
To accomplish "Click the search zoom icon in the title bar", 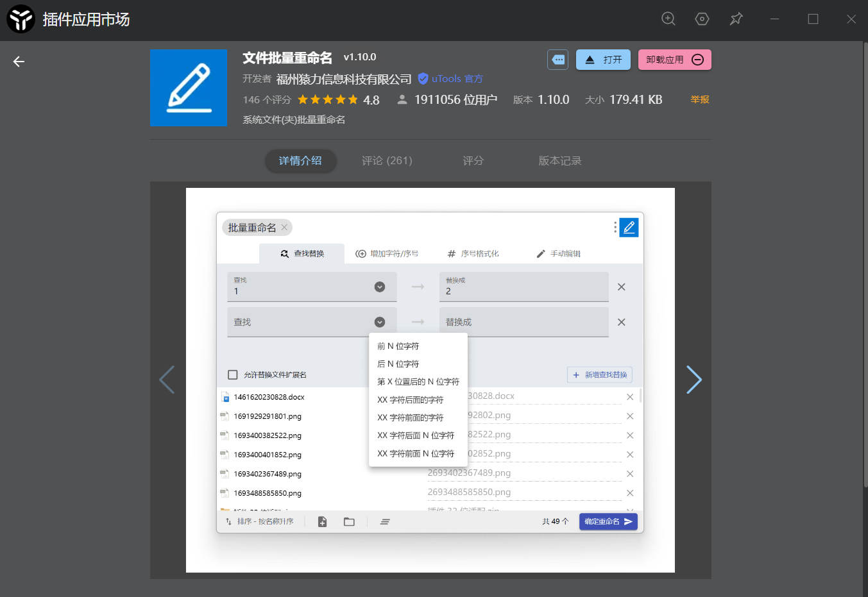I will pos(668,19).
